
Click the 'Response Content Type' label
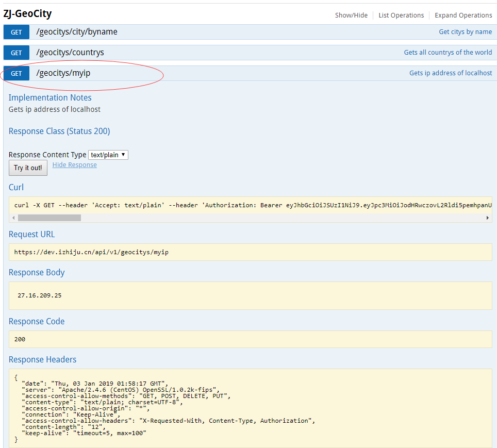point(47,155)
